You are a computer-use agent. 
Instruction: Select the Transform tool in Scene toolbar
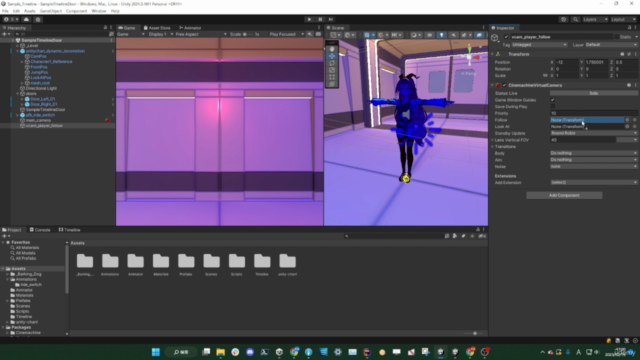click(332, 84)
